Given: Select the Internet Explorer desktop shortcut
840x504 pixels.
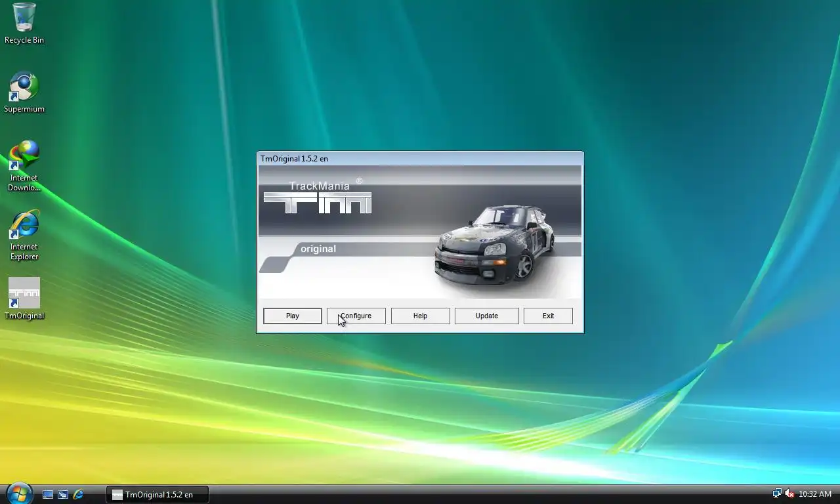Looking at the screenshot, I should (x=24, y=235).
